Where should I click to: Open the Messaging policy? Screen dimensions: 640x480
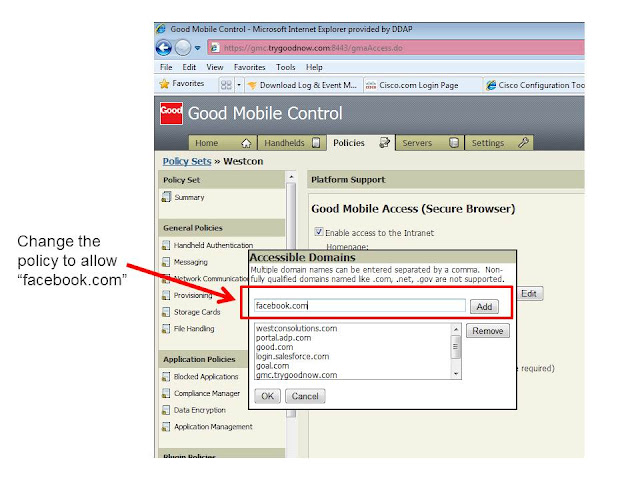(191, 262)
